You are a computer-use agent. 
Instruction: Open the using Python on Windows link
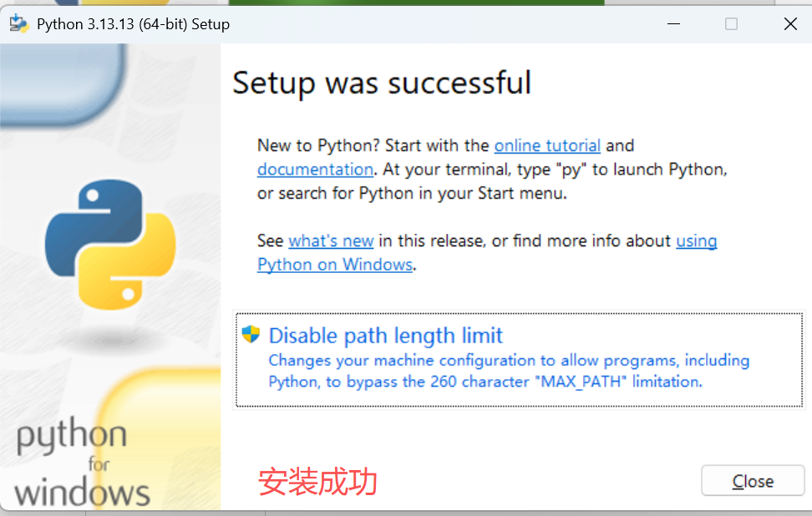click(335, 265)
